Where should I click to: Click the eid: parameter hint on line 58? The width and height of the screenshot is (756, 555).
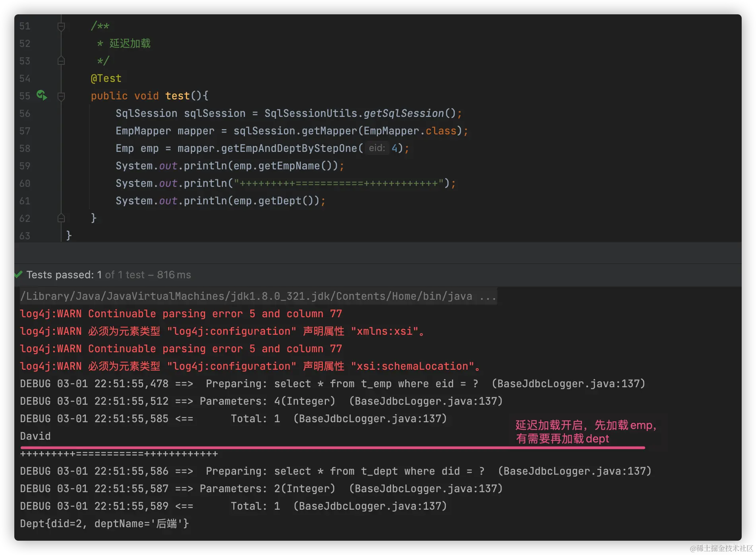(x=377, y=148)
